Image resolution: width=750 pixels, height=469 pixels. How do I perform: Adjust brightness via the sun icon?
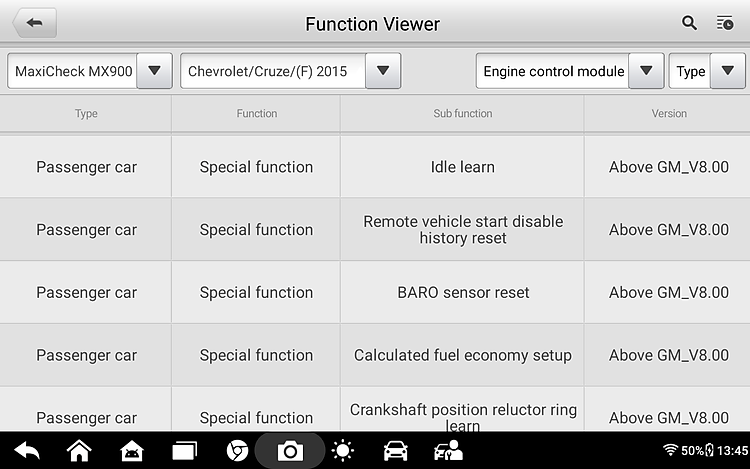click(x=342, y=451)
